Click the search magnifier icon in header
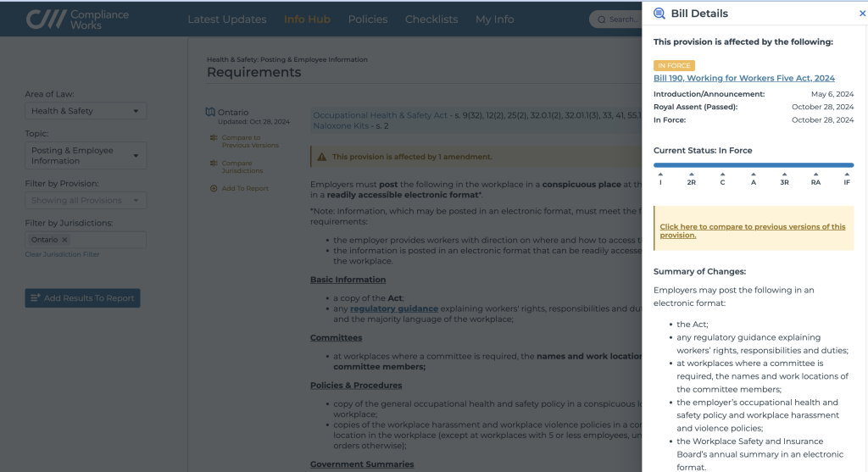Screen dimensions: 868x472 click(x=601, y=19)
